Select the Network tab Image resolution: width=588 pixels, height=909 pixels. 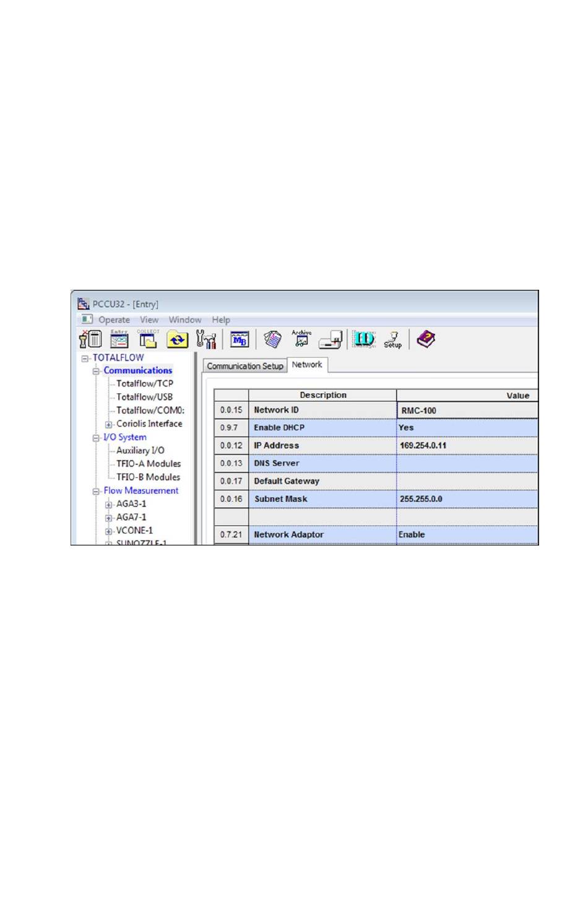pos(307,365)
